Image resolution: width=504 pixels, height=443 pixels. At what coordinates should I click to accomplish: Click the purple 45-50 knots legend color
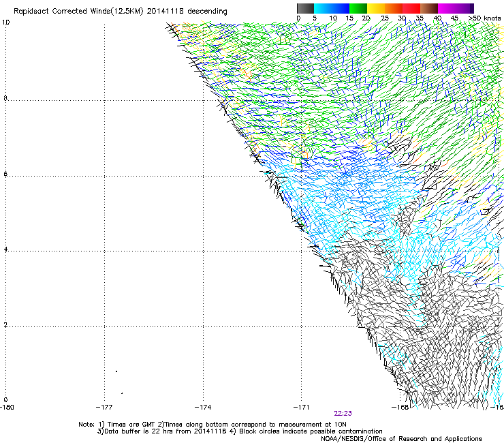coord(464,8)
